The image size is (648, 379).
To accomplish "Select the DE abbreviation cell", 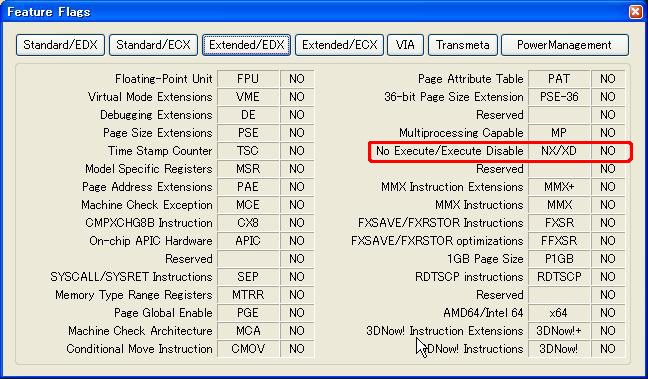I will click(x=248, y=115).
